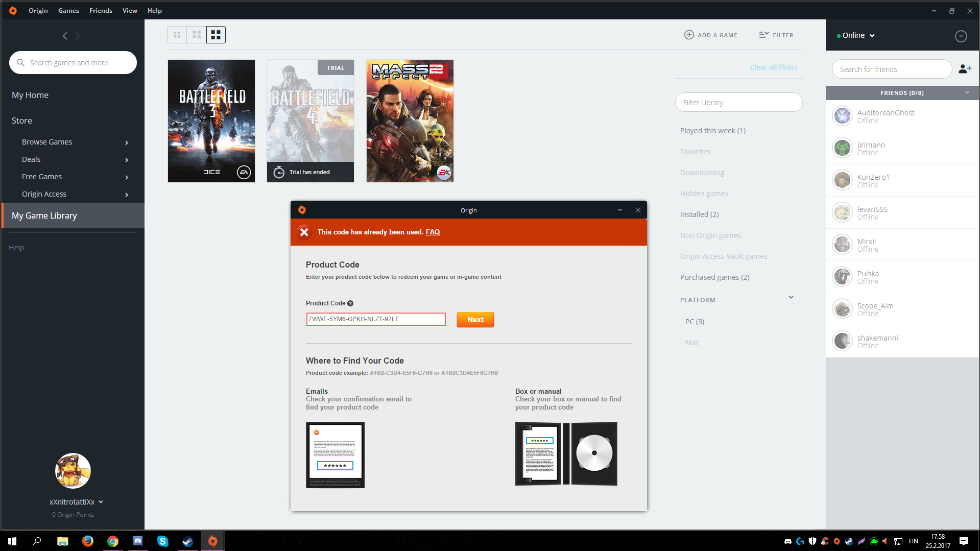Filter by Purchased games

tap(715, 277)
